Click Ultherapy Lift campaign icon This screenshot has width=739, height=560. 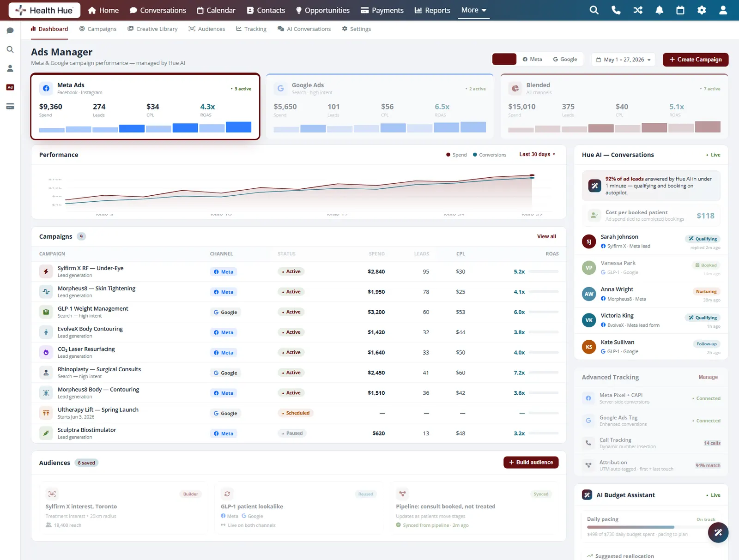(46, 413)
